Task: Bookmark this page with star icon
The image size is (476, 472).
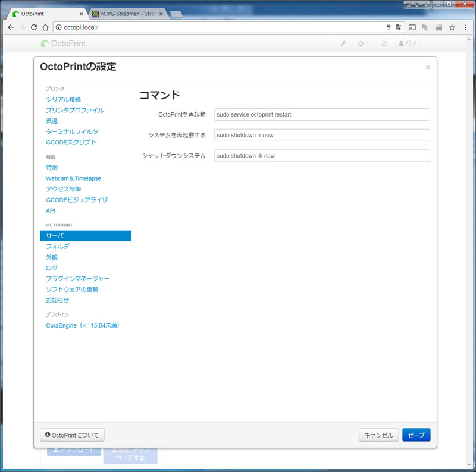Action: click(452, 27)
